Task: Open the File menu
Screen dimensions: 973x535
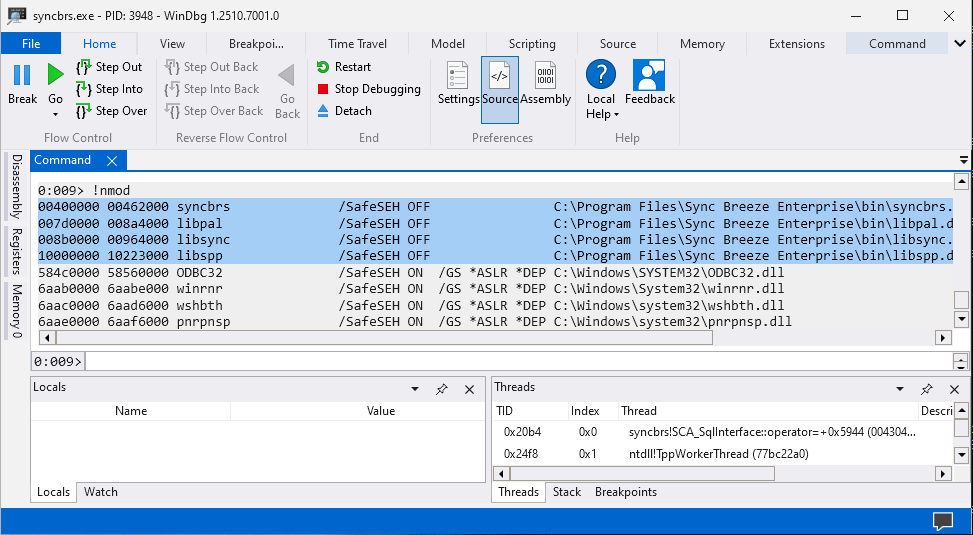Action: tap(31, 44)
